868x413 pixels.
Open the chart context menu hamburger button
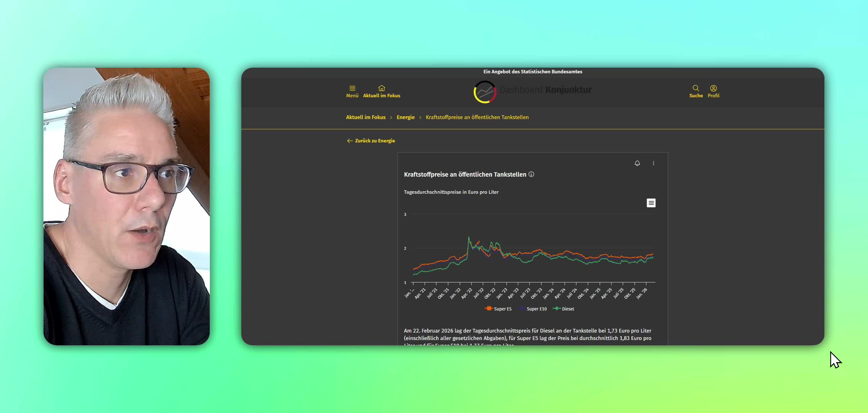(651, 203)
